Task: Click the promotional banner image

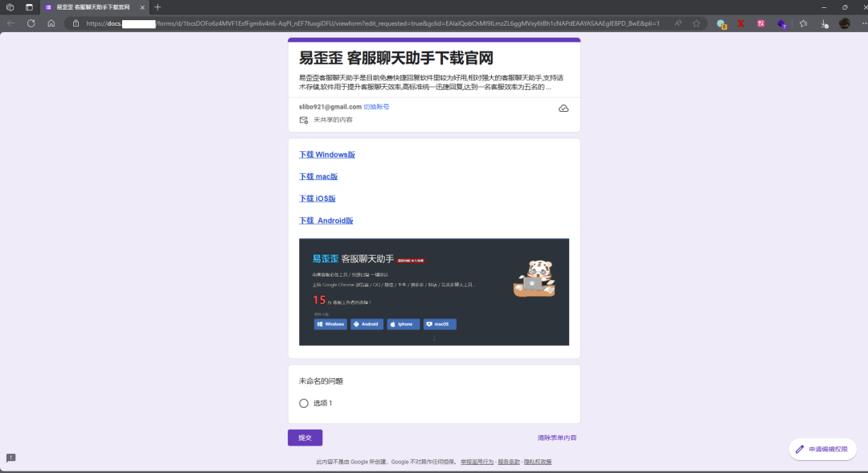Action: [434, 292]
